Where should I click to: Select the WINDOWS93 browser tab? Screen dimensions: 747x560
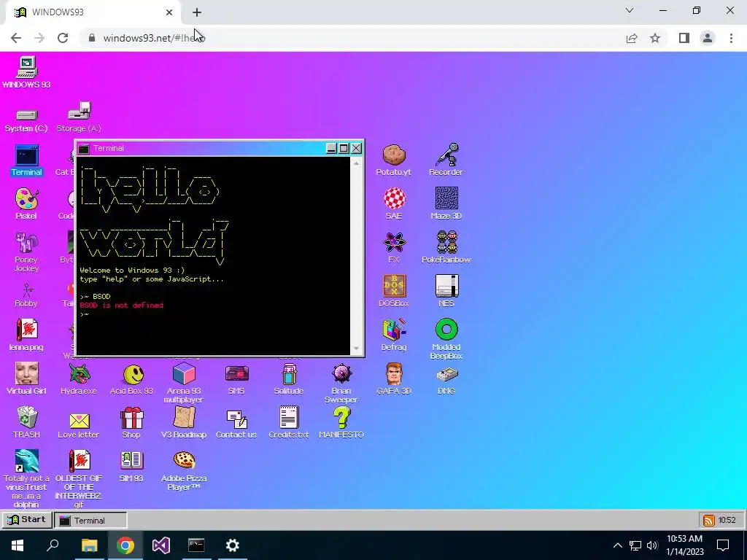[x=93, y=12]
